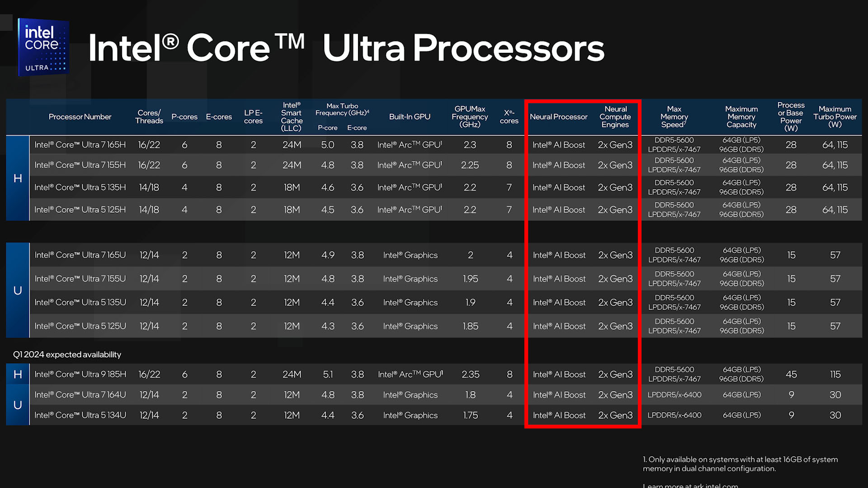
Task: Select the Processor Number column header
Action: (x=80, y=117)
